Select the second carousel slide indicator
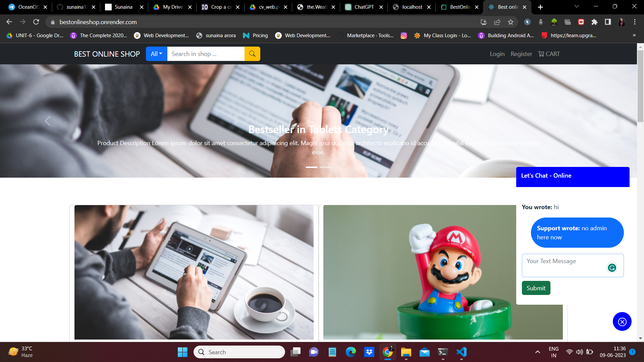Screen dimensions: 644x362 [x=325, y=167]
